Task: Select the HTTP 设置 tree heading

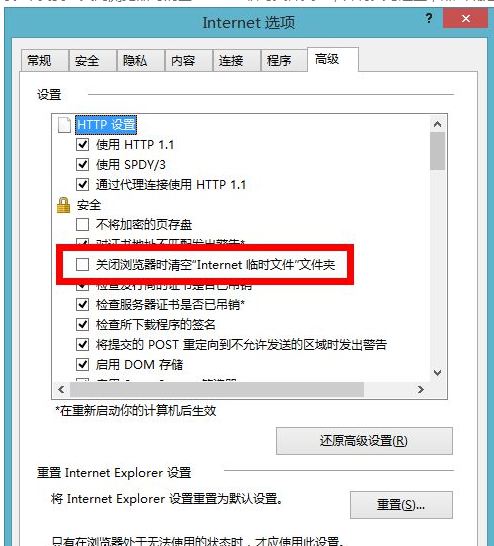Action: (106, 125)
